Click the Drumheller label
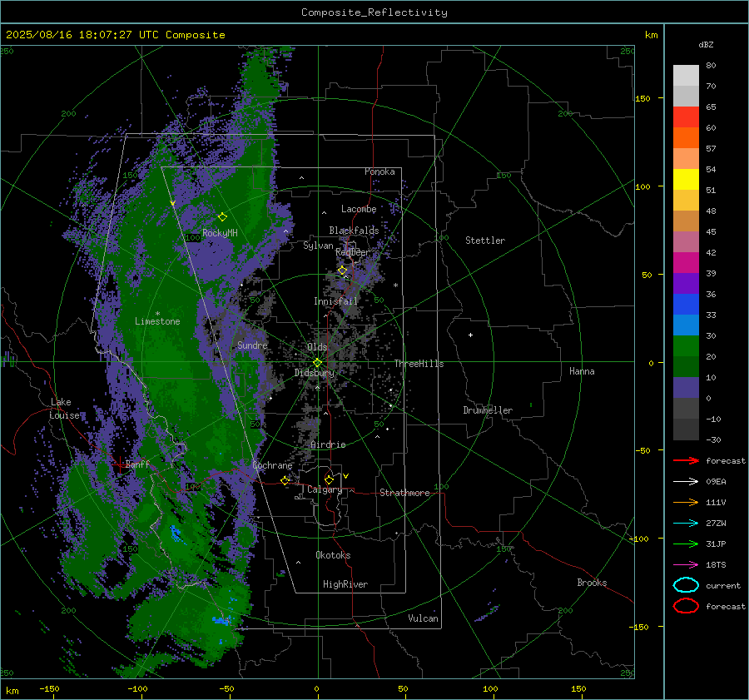 pyautogui.click(x=488, y=410)
